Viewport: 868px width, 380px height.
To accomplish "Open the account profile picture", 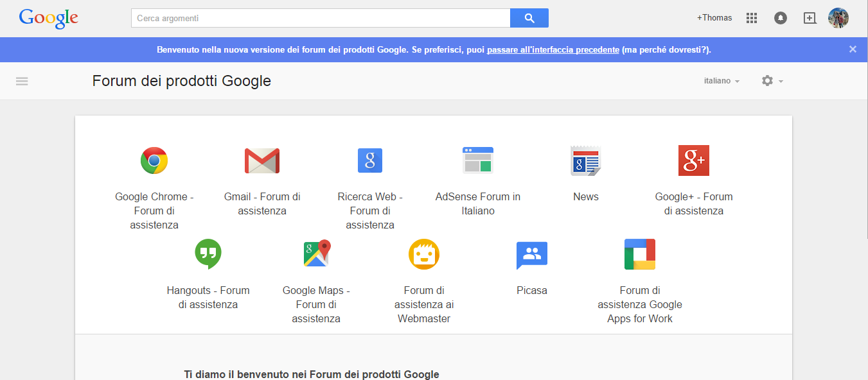I will [x=838, y=18].
